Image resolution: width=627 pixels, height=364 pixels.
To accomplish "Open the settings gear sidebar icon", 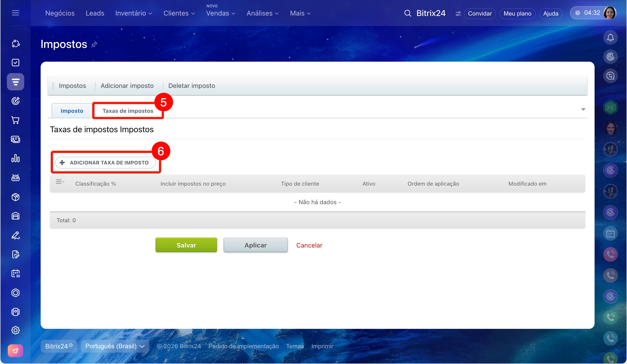I will 16,330.
